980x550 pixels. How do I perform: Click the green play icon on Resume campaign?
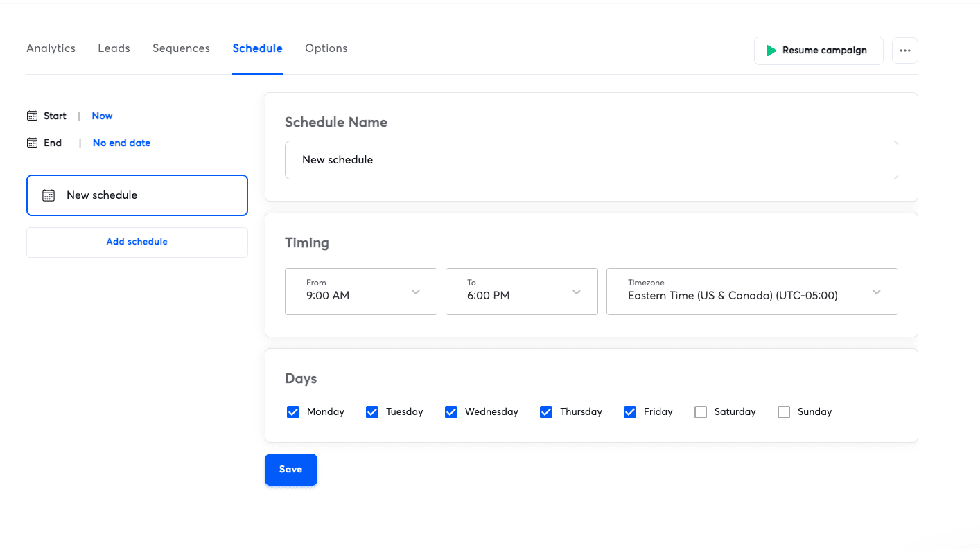pyautogui.click(x=771, y=51)
